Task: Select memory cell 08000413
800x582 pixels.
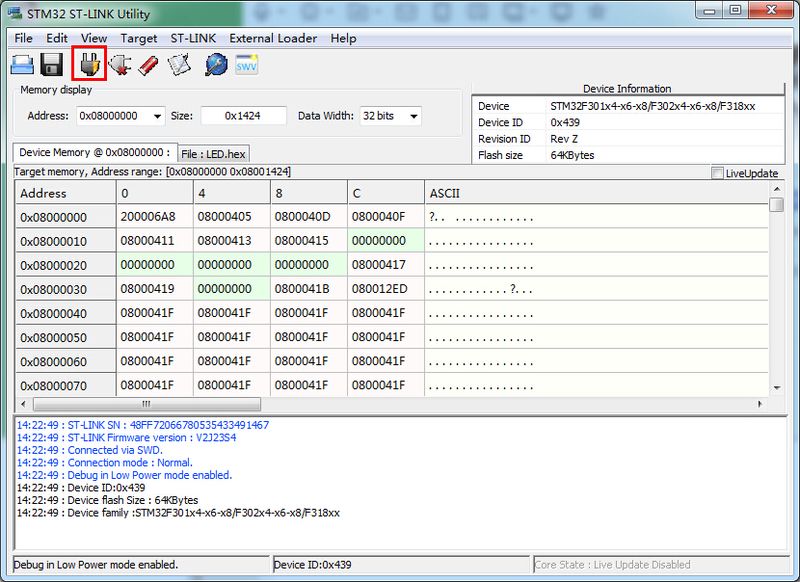Action: [x=232, y=241]
